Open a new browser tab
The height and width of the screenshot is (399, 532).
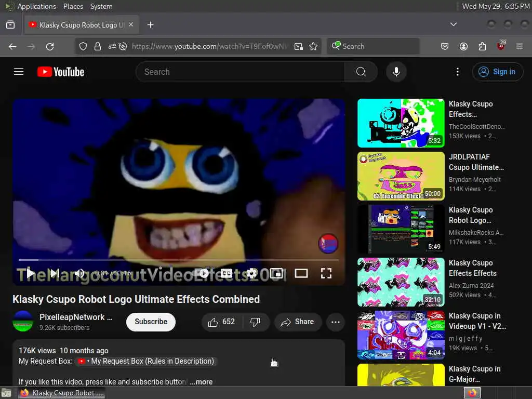(x=150, y=25)
